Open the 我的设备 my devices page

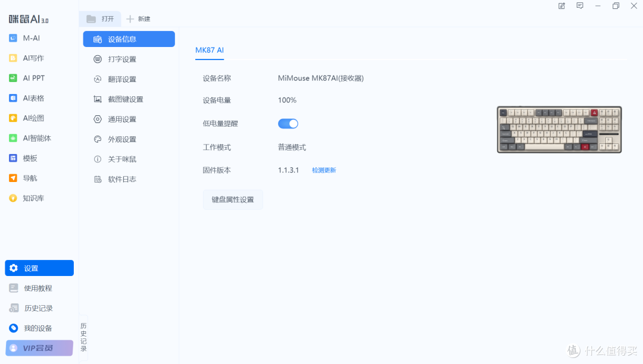click(31, 328)
